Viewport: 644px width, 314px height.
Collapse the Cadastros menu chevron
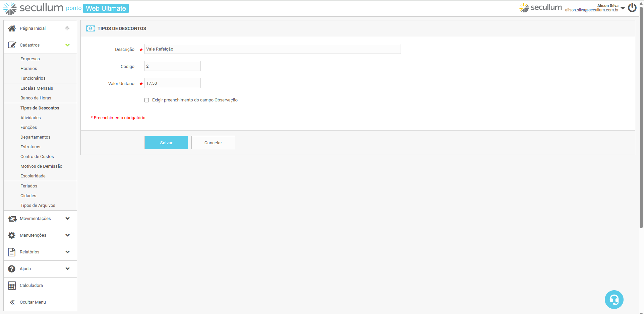click(x=67, y=45)
